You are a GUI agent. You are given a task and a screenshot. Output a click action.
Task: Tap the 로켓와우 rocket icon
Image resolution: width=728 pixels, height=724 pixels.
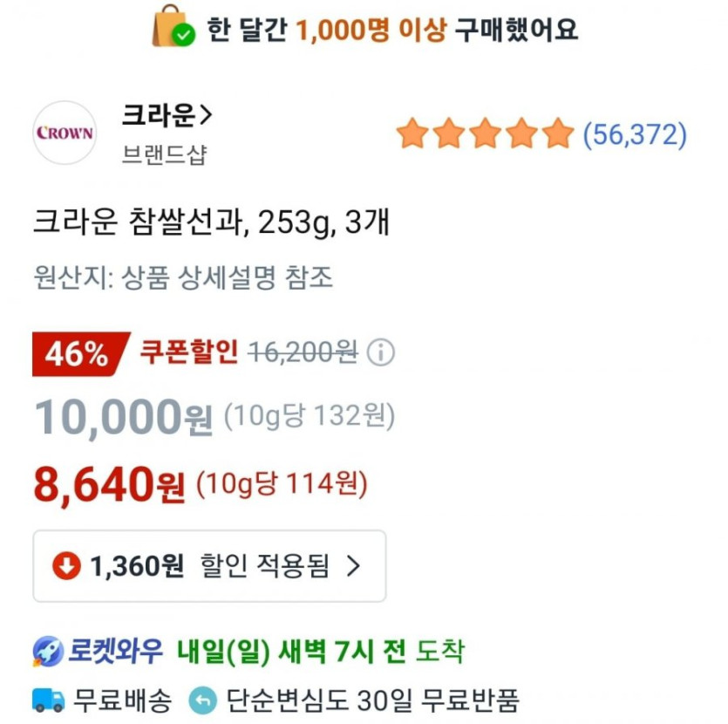point(48,651)
